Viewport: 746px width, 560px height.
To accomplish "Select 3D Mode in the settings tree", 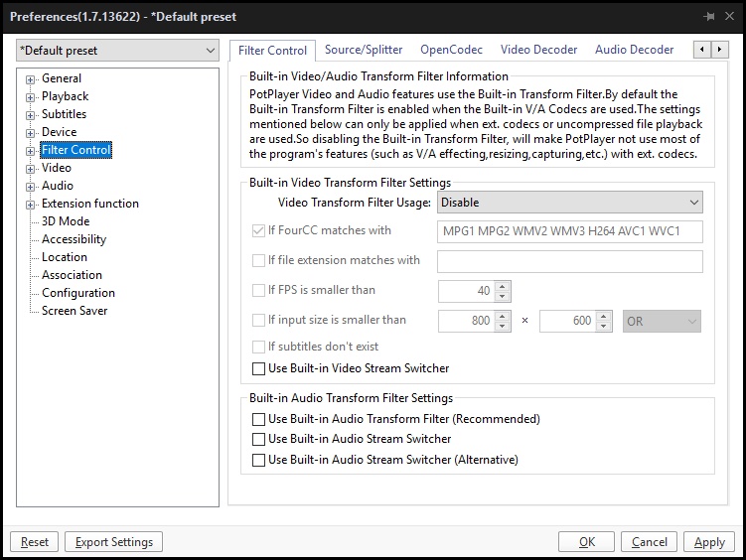I will 66,221.
